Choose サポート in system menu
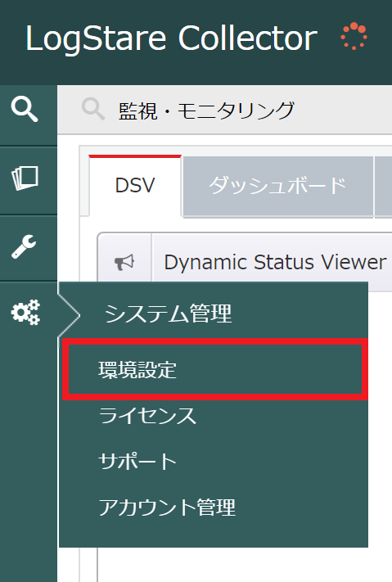 (137, 462)
